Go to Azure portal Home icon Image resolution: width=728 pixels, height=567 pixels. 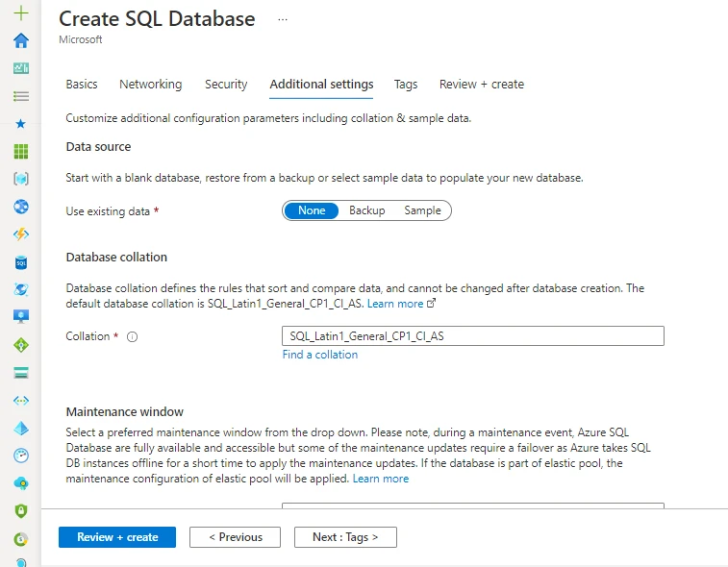[x=21, y=40]
